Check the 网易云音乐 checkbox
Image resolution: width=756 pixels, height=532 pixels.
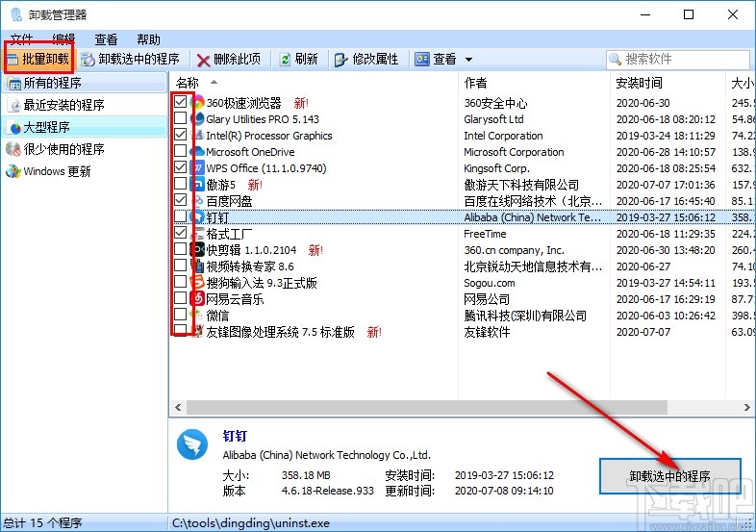tap(180, 298)
